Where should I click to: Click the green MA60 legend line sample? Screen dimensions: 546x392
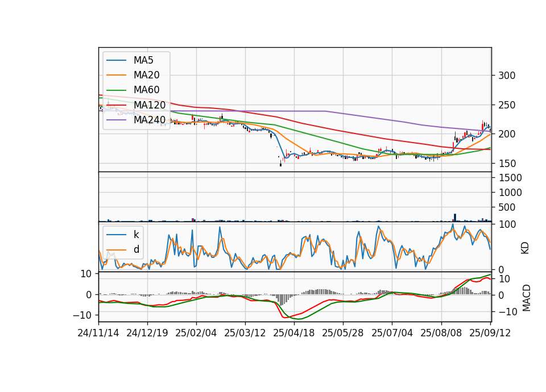coord(116,90)
